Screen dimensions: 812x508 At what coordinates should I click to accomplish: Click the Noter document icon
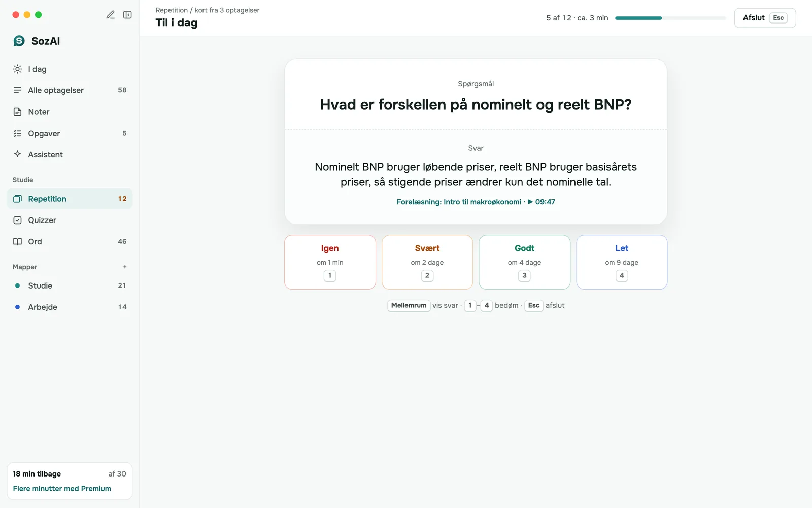[17, 112]
